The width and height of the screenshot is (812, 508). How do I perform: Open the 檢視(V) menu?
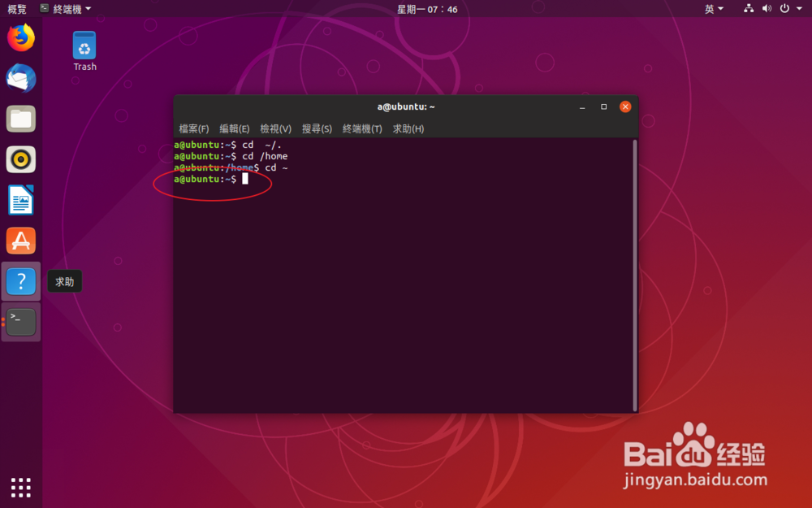(275, 128)
